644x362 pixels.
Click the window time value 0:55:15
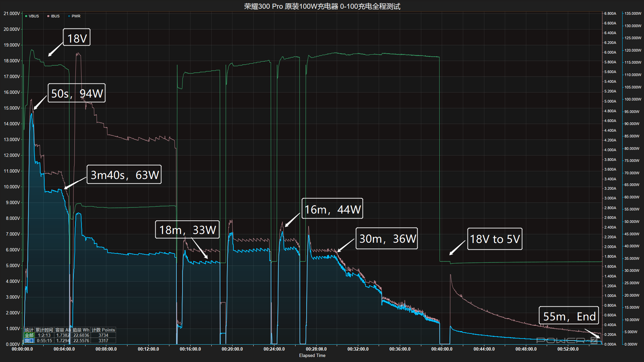pyautogui.click(x=44, y=341)
